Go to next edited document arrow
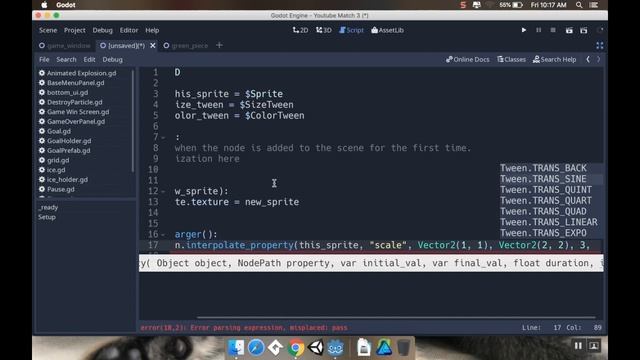Viewport: 640px width, 360px height. pos(599,60)
